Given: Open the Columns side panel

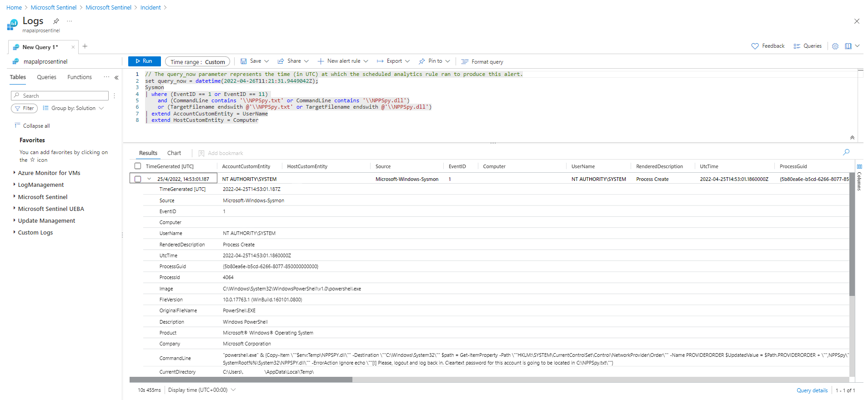Looking at the screenshot, I should [859, 177].
